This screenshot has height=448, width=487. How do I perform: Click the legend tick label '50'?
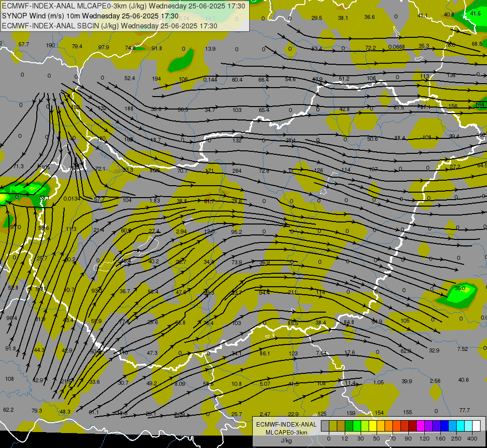click(376, 439)
